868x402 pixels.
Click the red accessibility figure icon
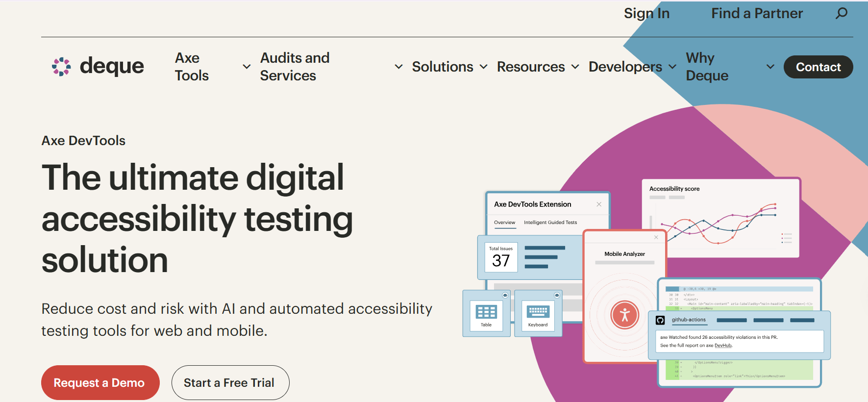pyautogui.click(x=625, y=315)
